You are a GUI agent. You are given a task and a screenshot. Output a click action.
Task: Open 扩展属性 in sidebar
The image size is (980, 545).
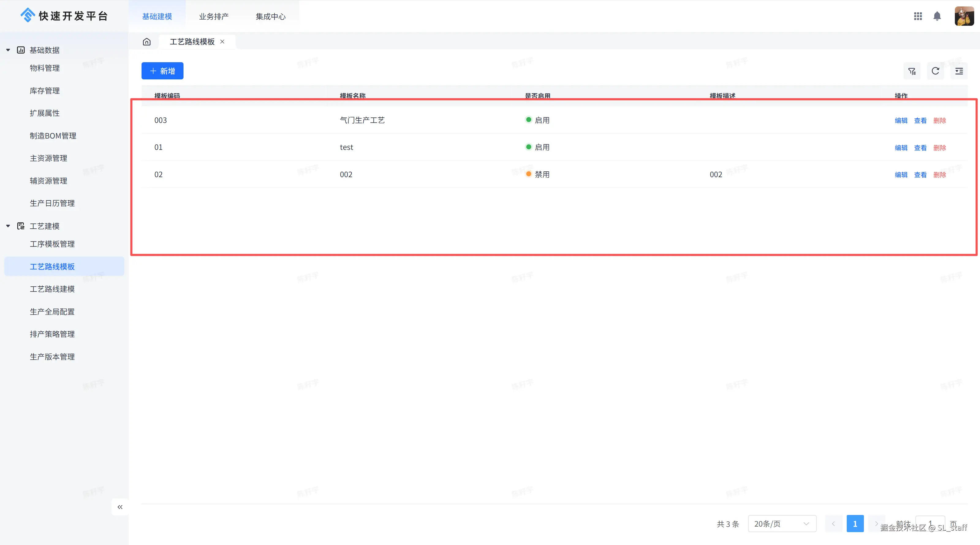[x=45, y=113]
